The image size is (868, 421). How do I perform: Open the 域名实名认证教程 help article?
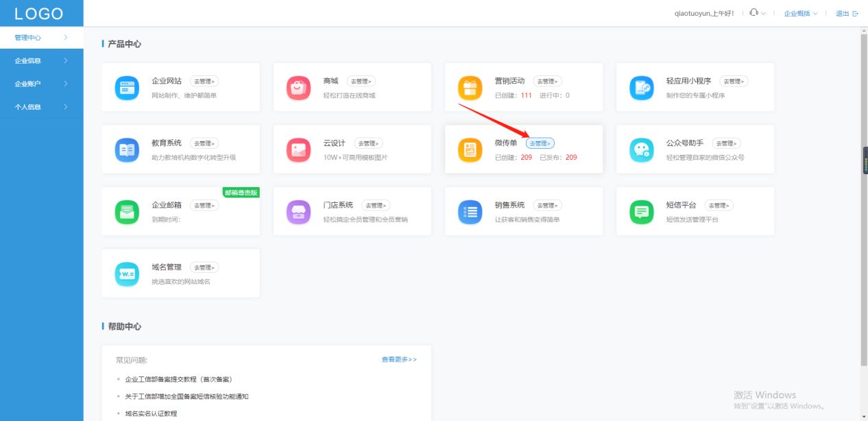[x=151, y=413]
